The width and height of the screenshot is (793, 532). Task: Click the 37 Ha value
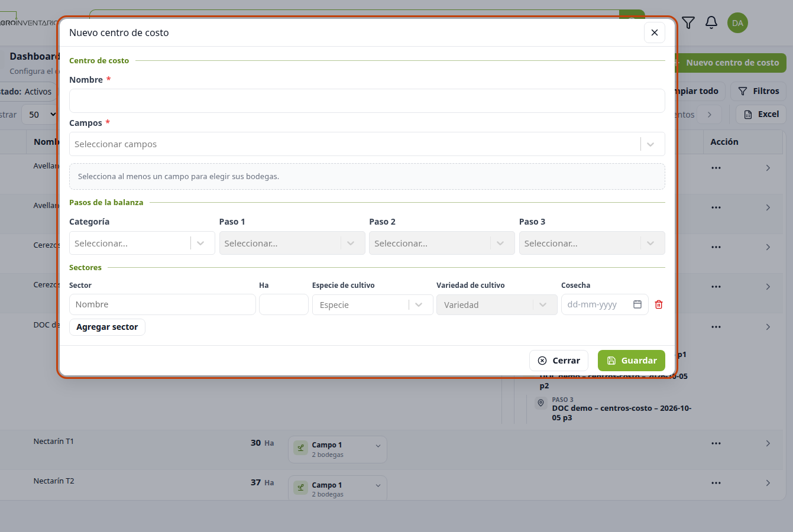(263, 482)
